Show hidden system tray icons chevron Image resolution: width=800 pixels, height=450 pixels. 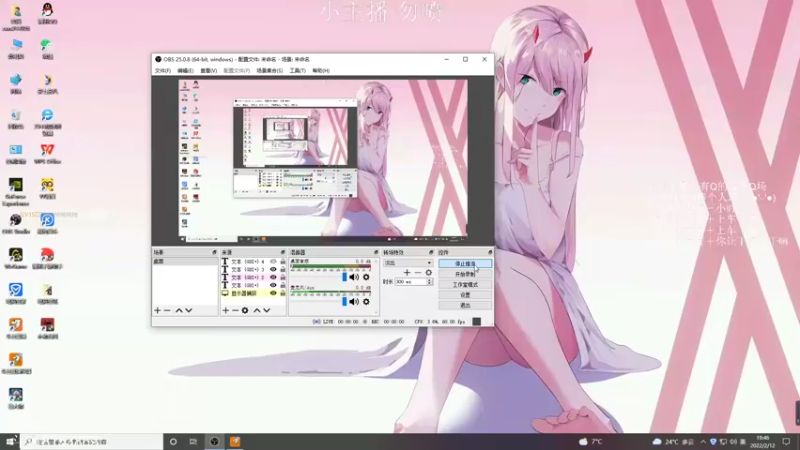[x=704, y=441]
